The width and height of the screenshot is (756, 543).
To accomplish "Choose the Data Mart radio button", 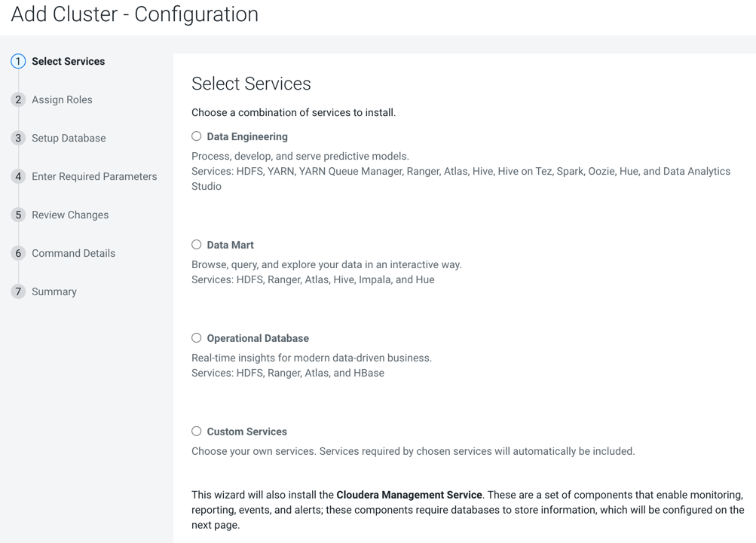I will tap(197, 245).
